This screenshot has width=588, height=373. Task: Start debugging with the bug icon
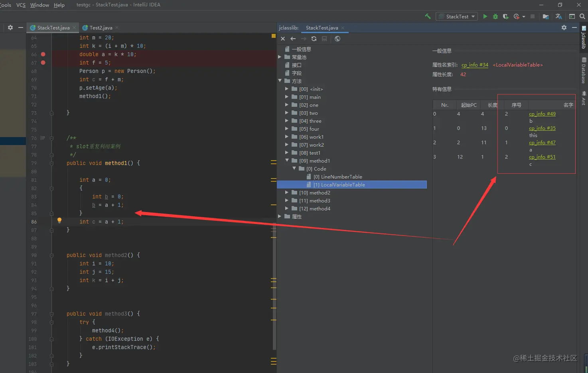coord(495,16)
